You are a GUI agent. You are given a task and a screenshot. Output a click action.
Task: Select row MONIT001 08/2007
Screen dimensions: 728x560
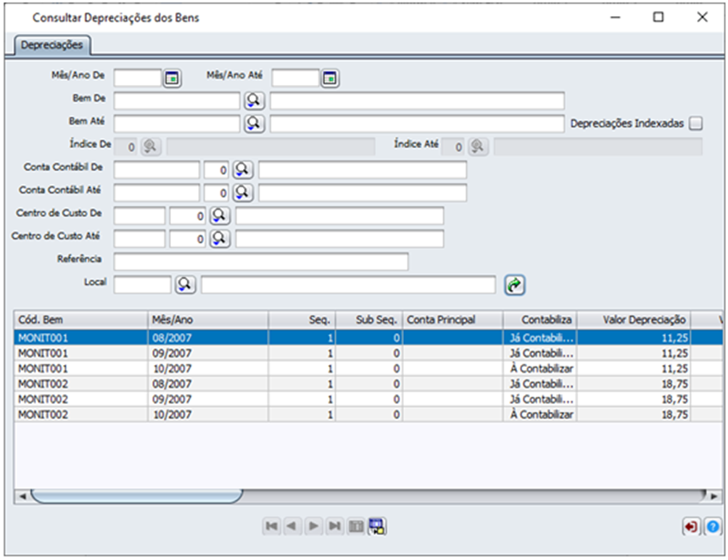click(x=368, y=337)
